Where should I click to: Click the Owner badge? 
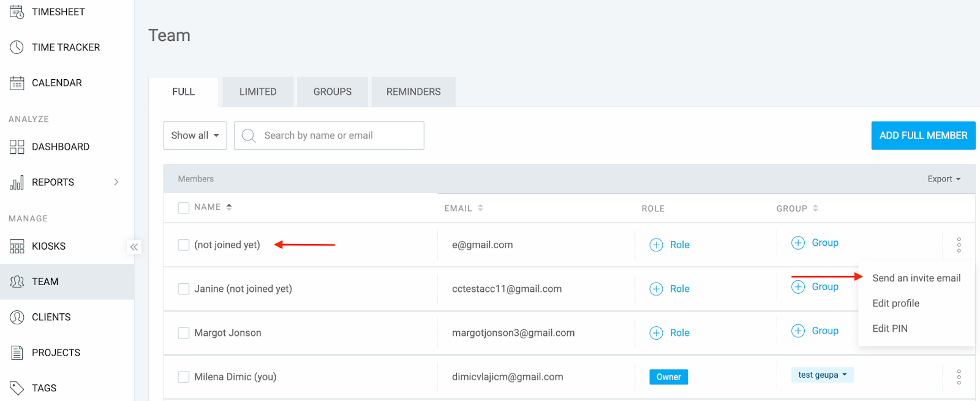click(669, 377)
